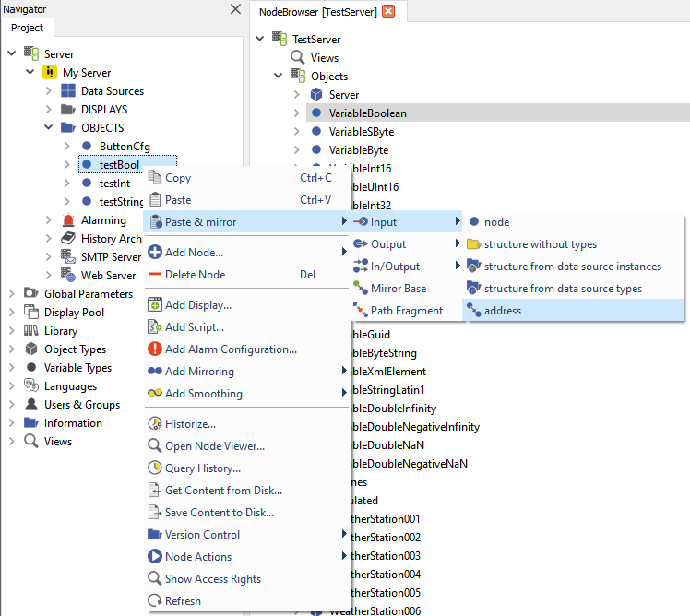Select Display Pool in Navigator
The width and height of the screenshot is (690, 616).
pos(74,312)
